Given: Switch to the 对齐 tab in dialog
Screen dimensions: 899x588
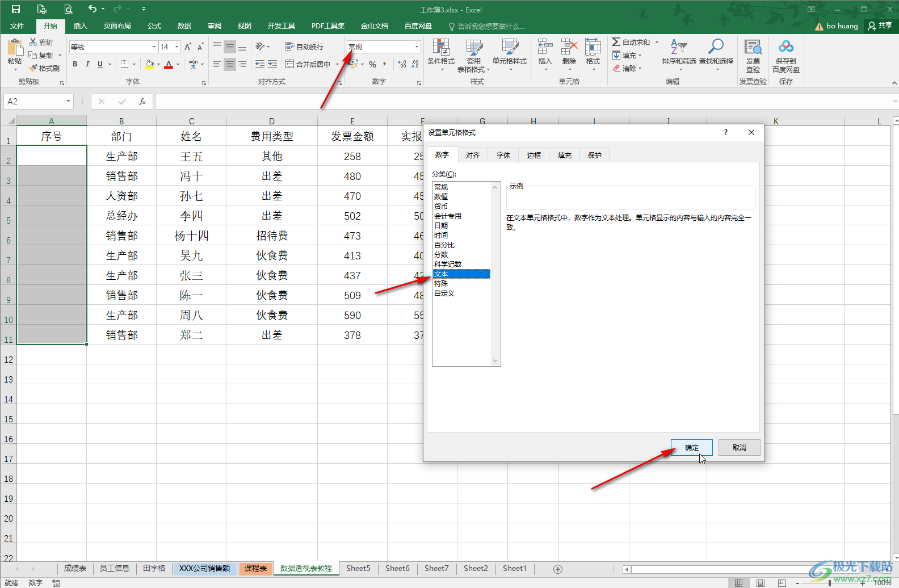Looking at the screenshot, I should [473, 155].
